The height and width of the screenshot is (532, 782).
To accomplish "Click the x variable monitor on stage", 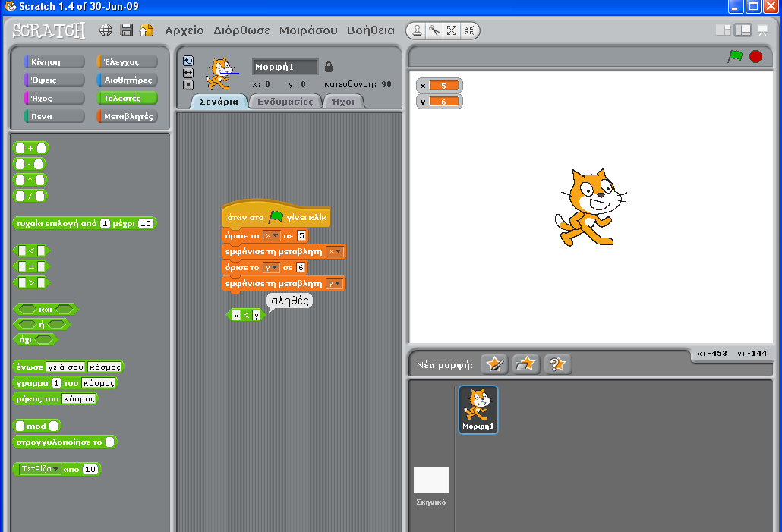I will [x=440, y=85].
